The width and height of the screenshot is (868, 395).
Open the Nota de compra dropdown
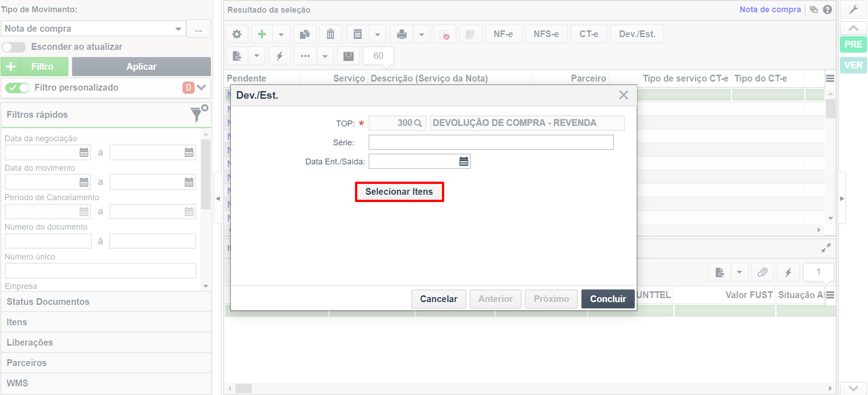[x=93, y=29]
